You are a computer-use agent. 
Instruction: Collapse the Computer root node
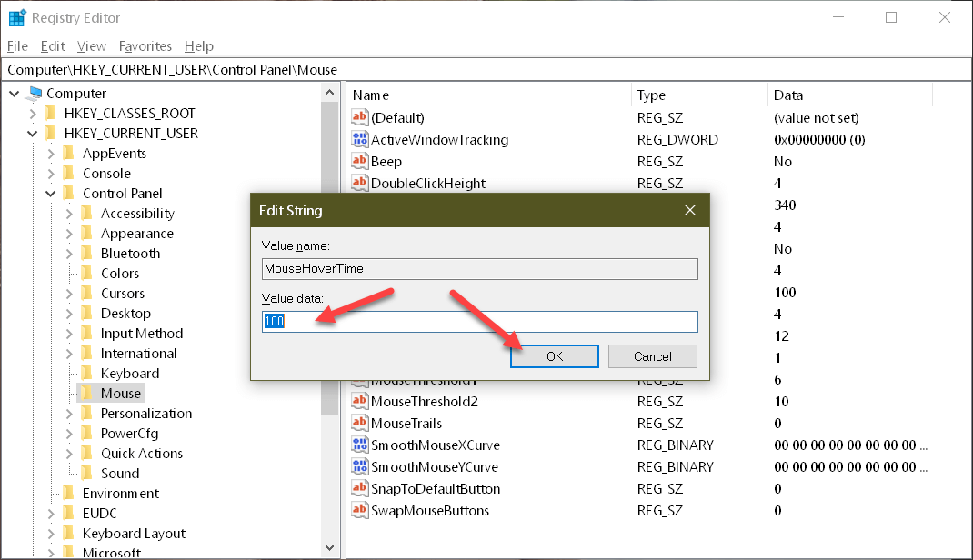point(15,94)
